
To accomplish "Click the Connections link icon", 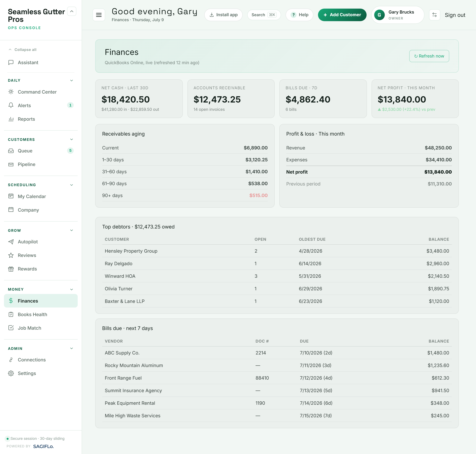I will [11, 360].
